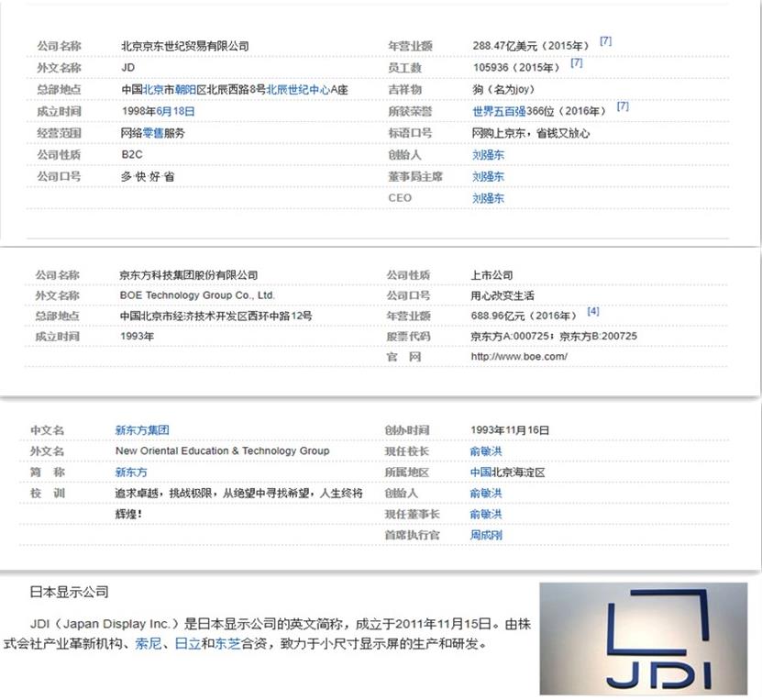Viewport: 762px width, 700px height.
Task: Click the slogan 网购上京东，省钱又放心
Action: tap(531, 133)
